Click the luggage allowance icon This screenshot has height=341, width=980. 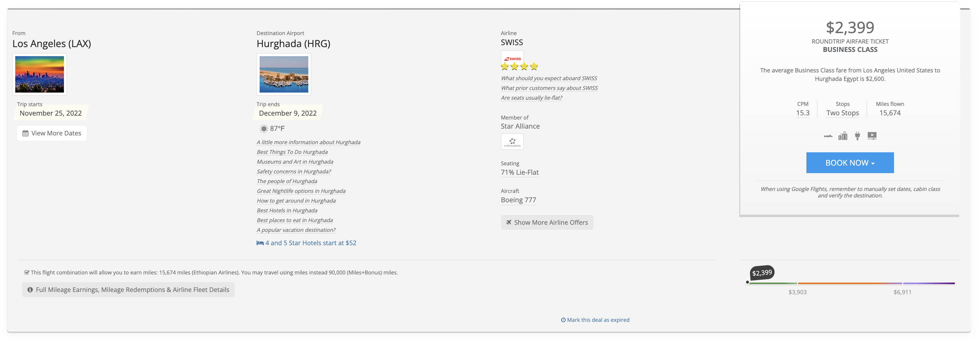843,136
